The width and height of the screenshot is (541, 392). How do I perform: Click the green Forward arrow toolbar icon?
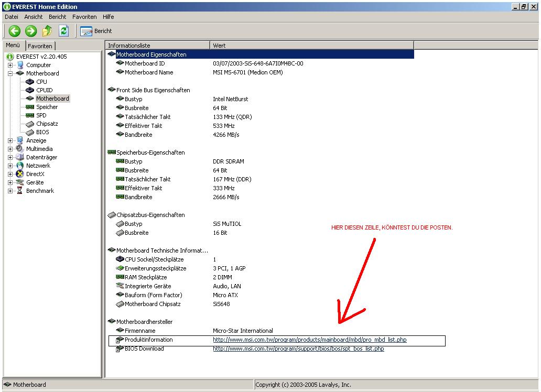coord(31,31)
